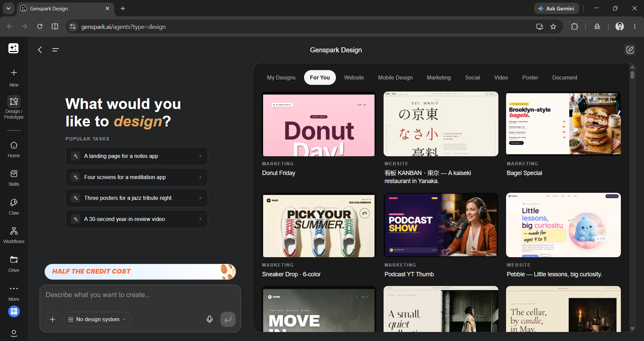Go to Home in sidebar
Viewport: 644px width, 341px height.
(x=14, y=150)
